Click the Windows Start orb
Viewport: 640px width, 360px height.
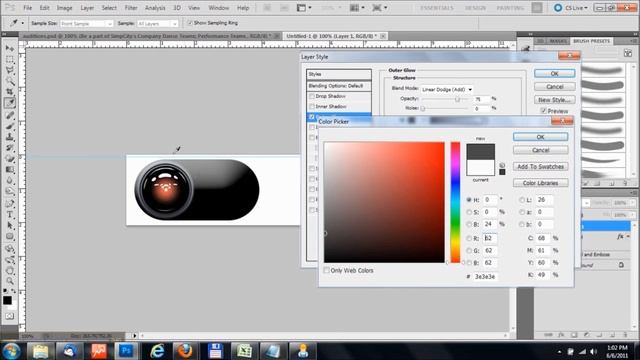coord(11,351)
